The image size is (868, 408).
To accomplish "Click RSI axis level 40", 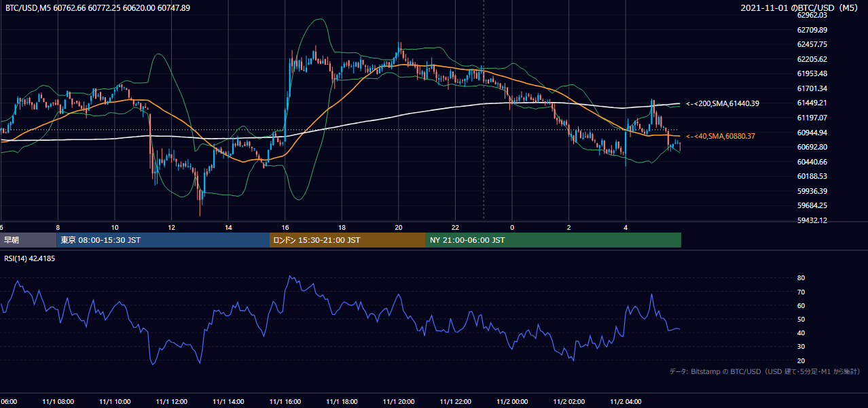I will tap(801, 333).
